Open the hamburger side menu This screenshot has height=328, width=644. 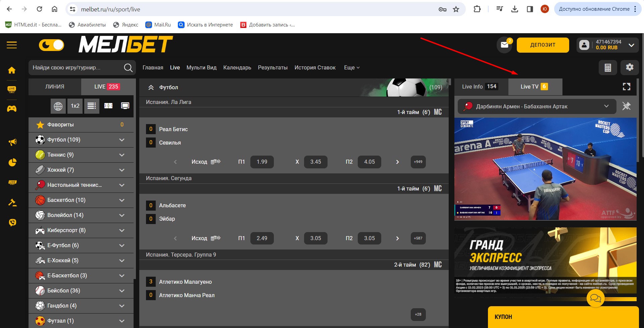(x=12, y=45)
